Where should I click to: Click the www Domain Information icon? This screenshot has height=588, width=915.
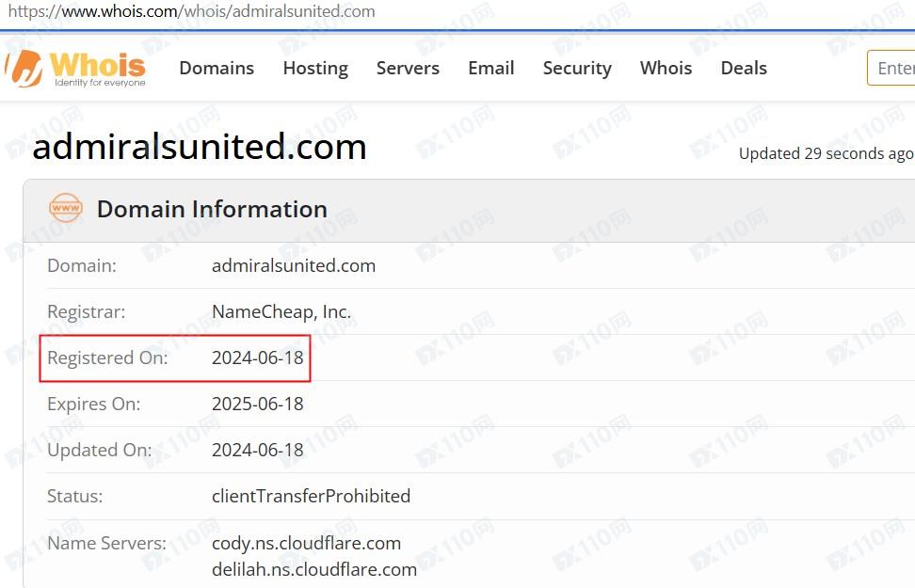click(66, 209)
